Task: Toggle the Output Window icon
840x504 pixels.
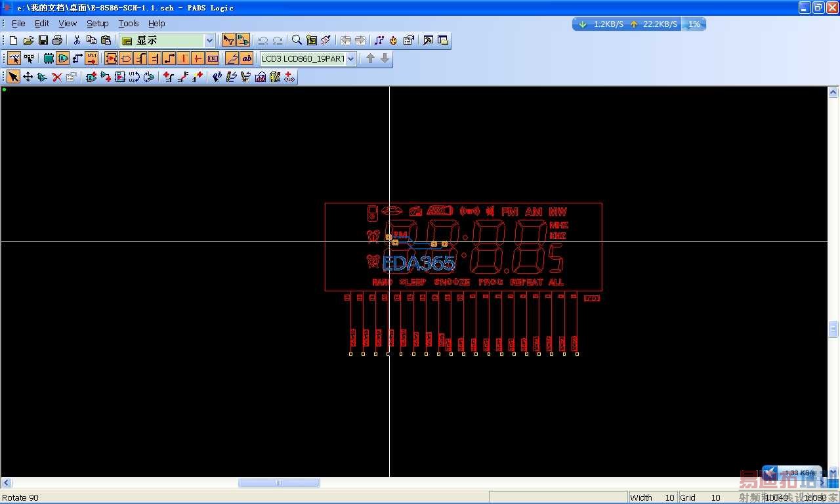Action: pyautogui.click(x=428, y=40)
